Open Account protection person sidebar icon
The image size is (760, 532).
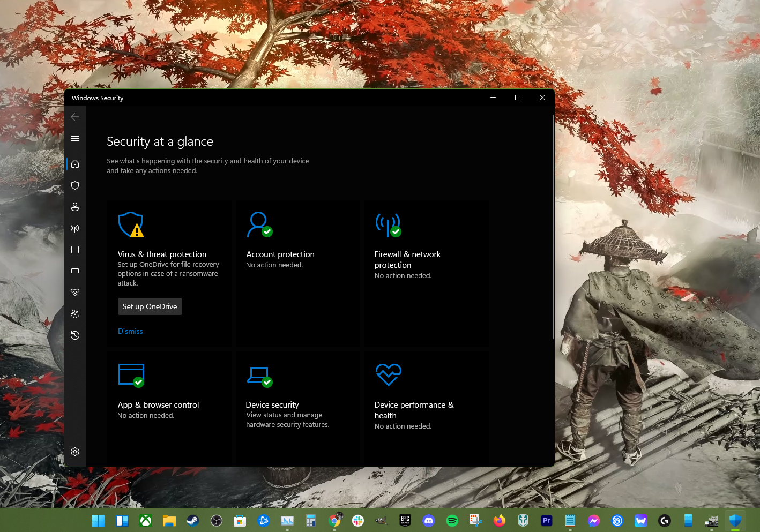point(75,207)
